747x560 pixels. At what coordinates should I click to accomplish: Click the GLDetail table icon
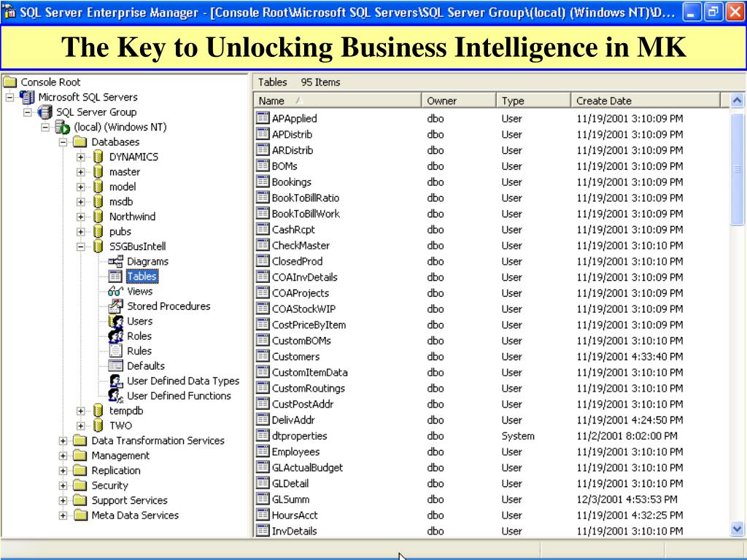[x=263, y=483]
